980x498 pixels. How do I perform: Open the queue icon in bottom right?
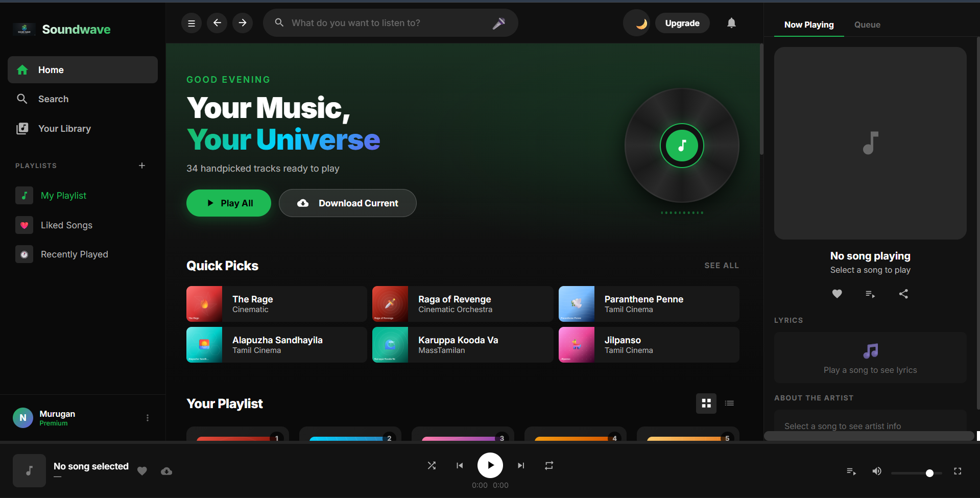point(851,471)
